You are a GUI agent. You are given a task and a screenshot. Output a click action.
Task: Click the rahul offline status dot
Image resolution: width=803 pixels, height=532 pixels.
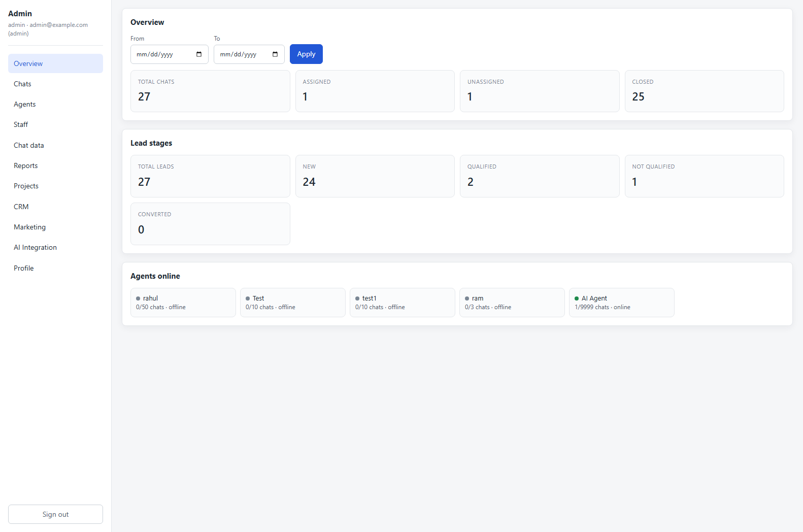pos(138,298)
